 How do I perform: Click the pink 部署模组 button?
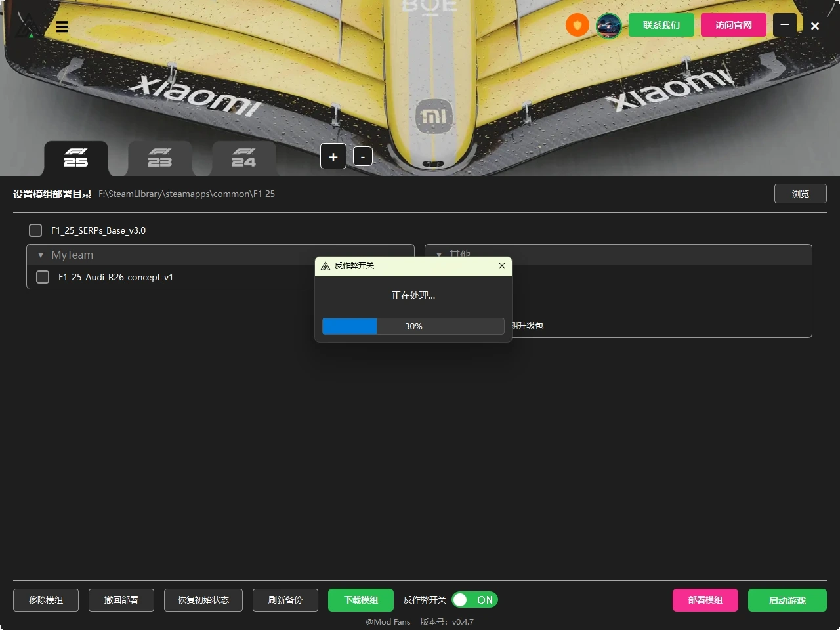click(x=705, y=600)
